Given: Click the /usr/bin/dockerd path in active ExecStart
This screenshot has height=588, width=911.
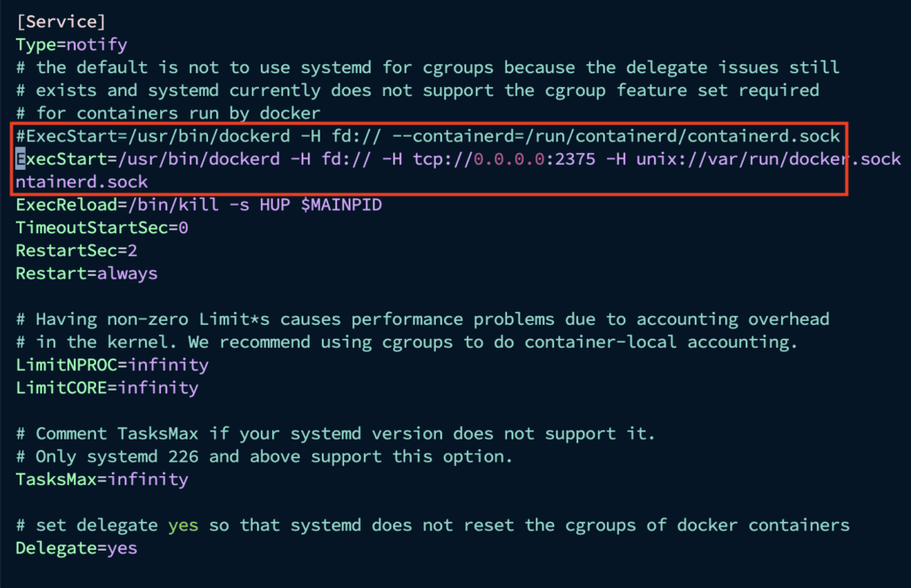Looking at the screenshot, I should click(x=189, y=159).
